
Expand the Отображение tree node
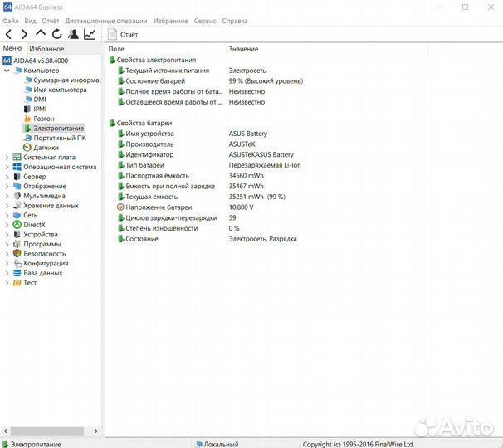(7, 187)
